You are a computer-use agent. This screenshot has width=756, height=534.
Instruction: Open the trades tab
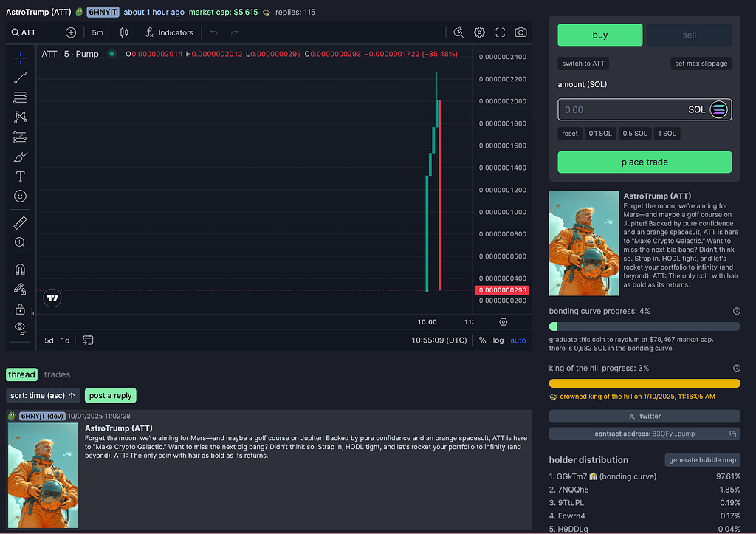pyautogui.click(x=57, y=374)
